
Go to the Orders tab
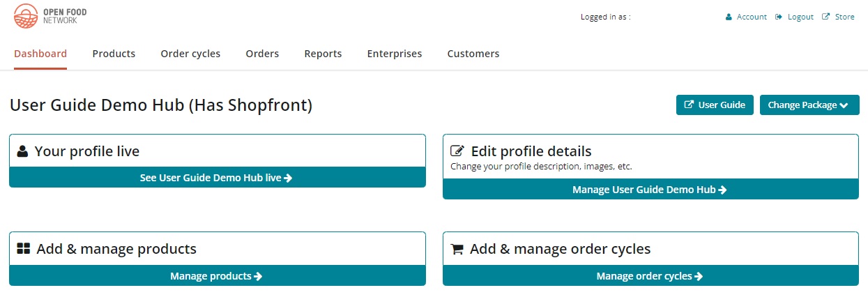pyautogui.click(x=262, y=54)
